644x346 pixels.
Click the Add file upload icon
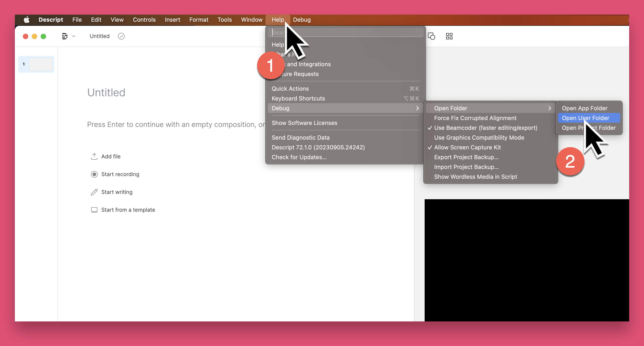click(x=94, y=156)
